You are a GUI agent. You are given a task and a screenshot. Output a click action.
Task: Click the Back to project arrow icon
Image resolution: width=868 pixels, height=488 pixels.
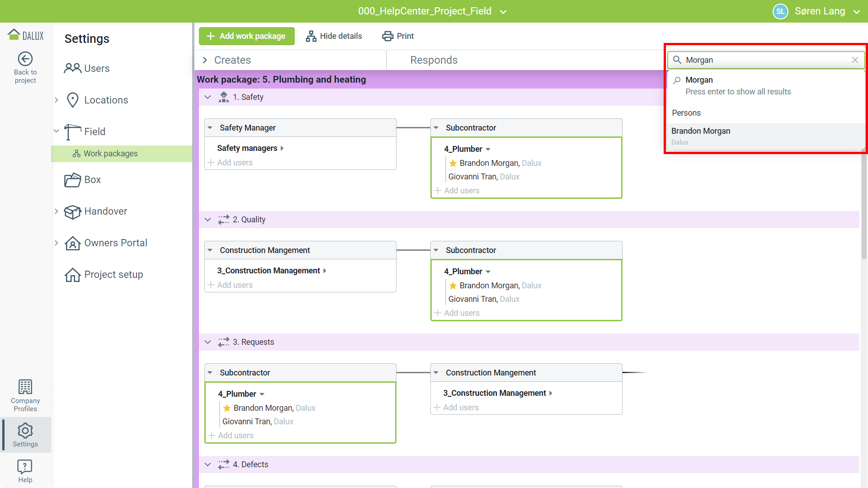coord(25,59)
